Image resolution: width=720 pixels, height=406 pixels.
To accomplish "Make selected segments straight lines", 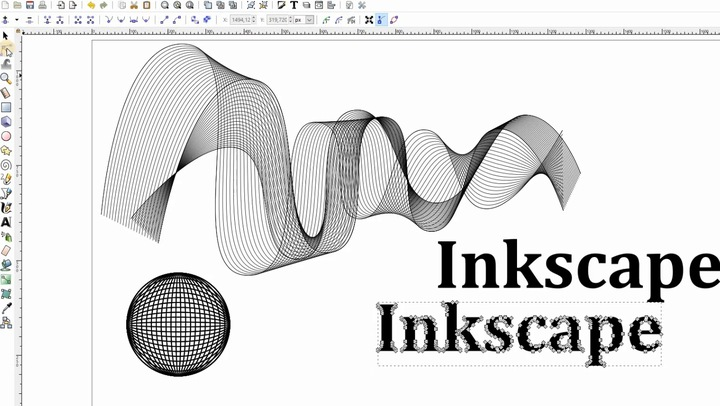I will 164,20.
